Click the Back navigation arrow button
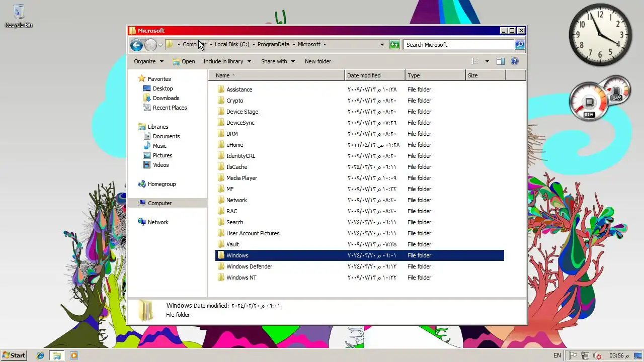The height and width of the screenshot is (362, 644). 136,45
